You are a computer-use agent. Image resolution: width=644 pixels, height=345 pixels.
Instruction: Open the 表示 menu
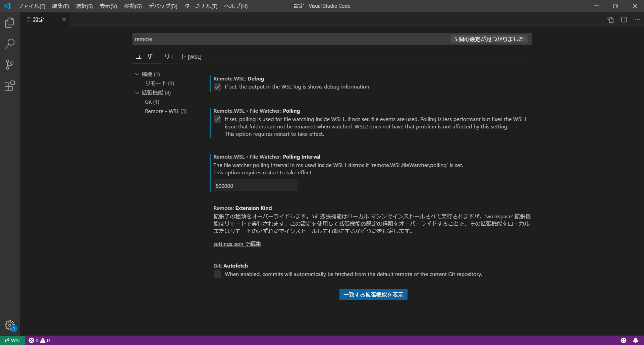point(108,6)
